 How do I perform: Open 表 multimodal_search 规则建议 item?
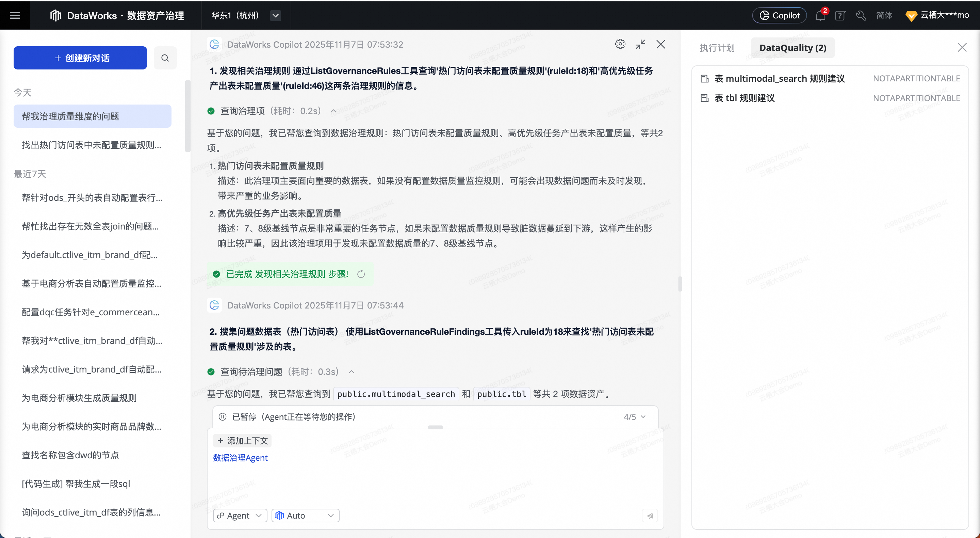(x=779, y=78)
